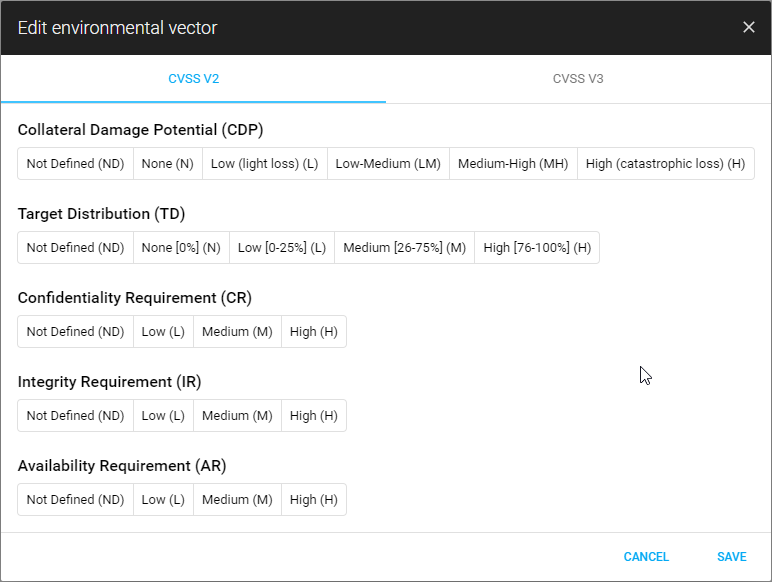Screen dimensions: 772x582
Task: Set Availability Requirement to High (H)
Action: coord(314,500)
